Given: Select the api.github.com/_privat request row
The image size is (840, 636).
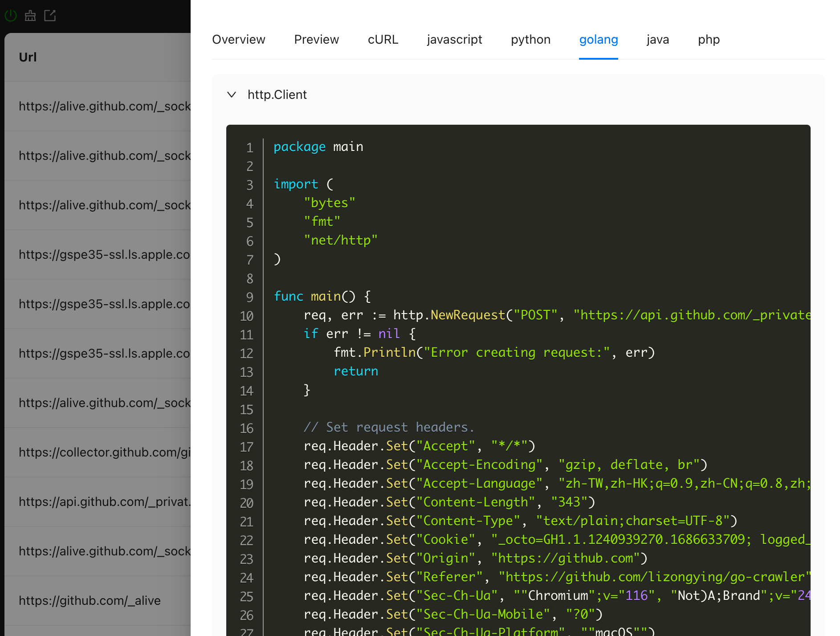Looking at the screenshot, I should [x=98, y=502].
